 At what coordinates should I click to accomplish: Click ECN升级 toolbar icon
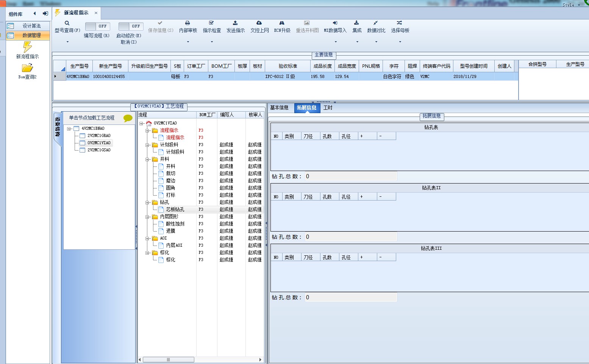pos(282,23)
